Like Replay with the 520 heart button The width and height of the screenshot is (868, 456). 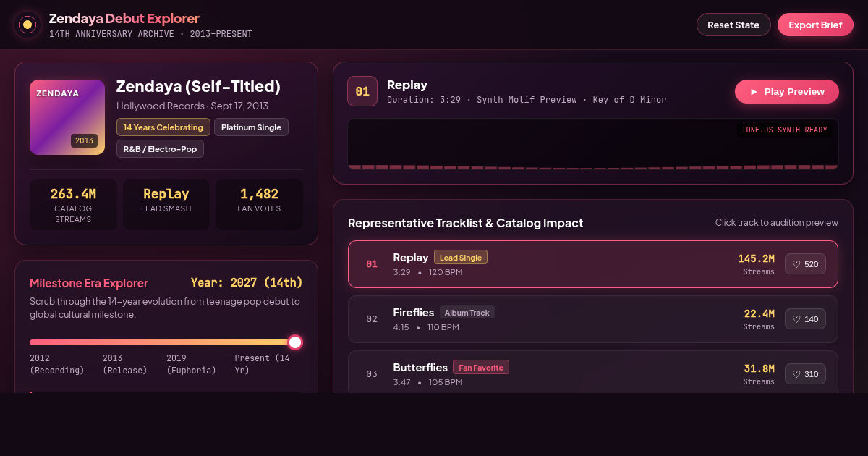point(805,264)
